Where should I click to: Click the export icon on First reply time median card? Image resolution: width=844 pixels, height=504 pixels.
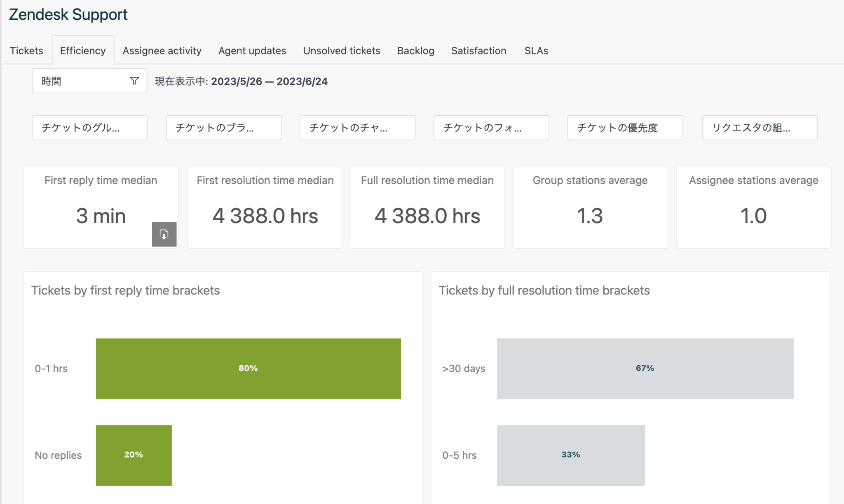[x=164, y=234]
